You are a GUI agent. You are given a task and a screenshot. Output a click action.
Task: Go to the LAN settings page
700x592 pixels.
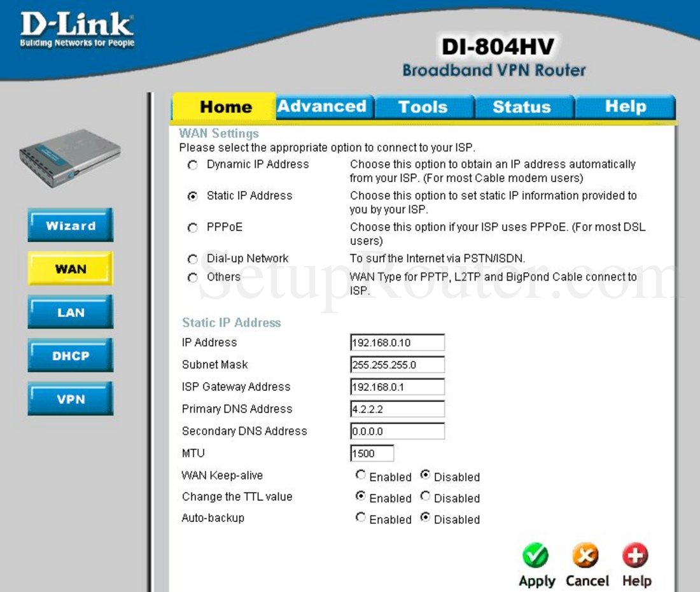tap(71, 312)
